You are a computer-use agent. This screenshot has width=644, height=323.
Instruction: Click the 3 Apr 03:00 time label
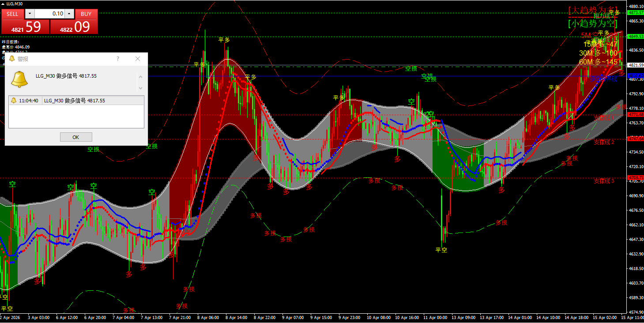coord(38,318)
